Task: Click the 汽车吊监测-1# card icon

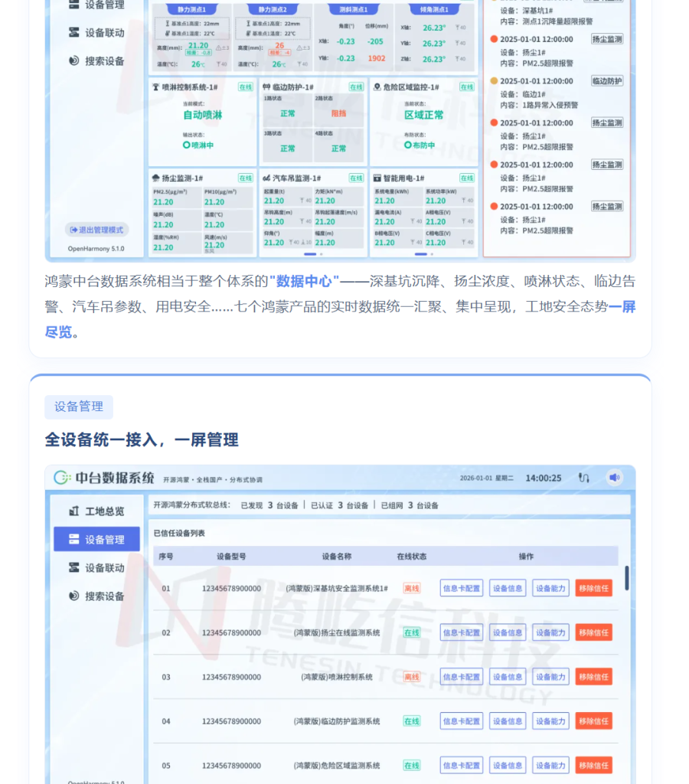Action: point(266,178)
